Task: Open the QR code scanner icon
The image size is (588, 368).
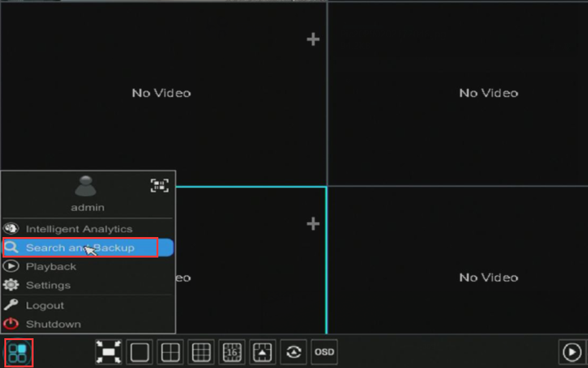Action: click(x=160, y=186)
